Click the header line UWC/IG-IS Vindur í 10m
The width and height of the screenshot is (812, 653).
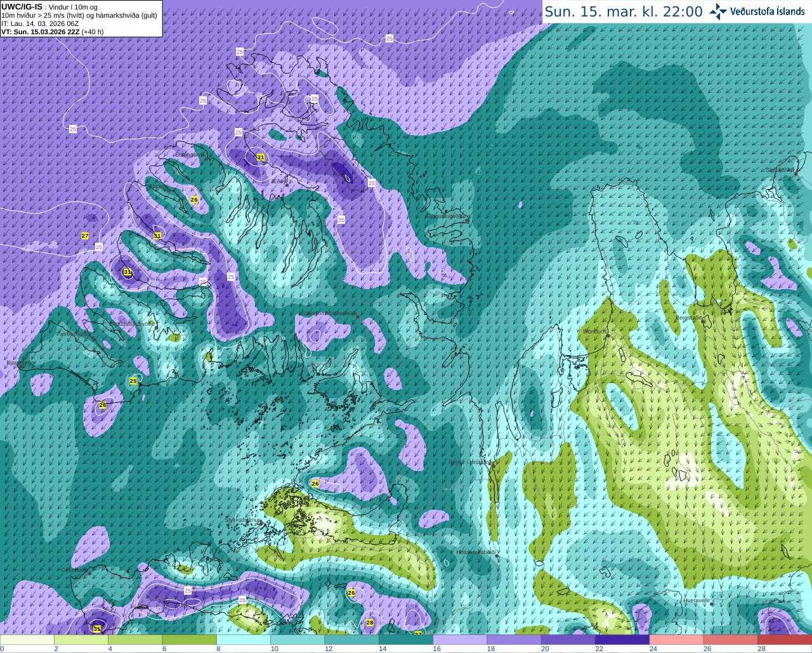point(49,7)
